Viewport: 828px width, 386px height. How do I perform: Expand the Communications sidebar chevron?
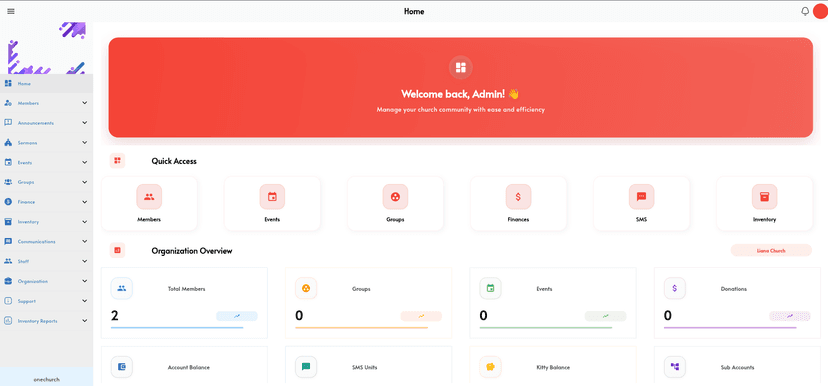(x=84, y=241)
